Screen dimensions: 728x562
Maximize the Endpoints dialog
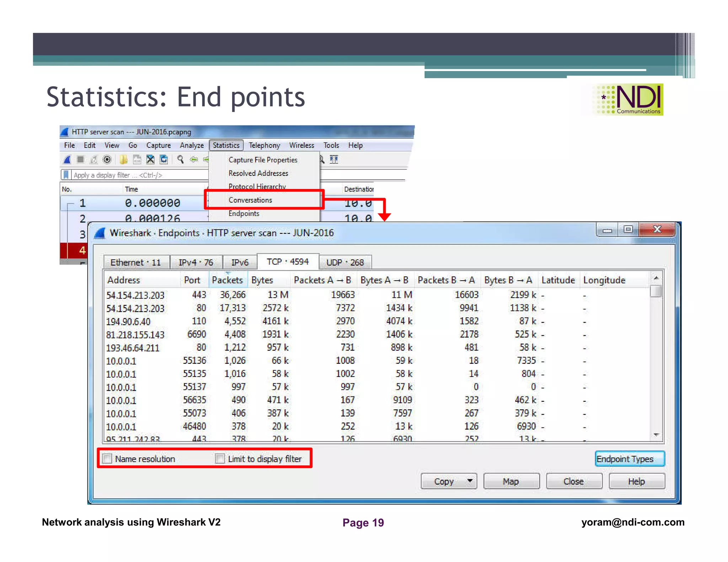(628, 229)
